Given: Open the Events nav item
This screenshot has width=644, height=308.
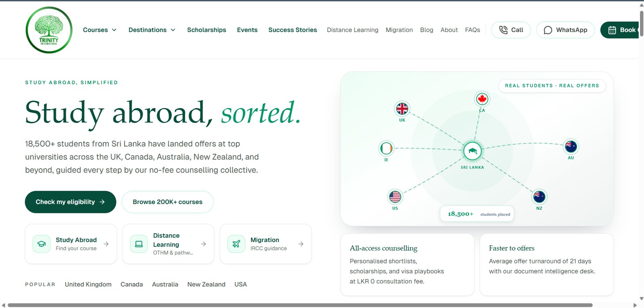Looking at the screenshot, I should pos(247,30).
